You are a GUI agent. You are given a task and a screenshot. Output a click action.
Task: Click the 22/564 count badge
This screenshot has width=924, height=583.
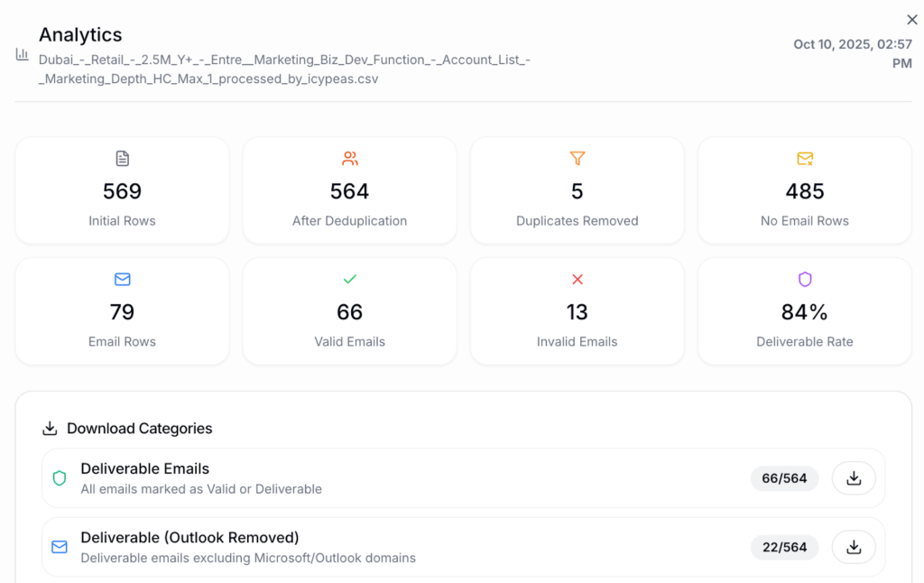784,547
